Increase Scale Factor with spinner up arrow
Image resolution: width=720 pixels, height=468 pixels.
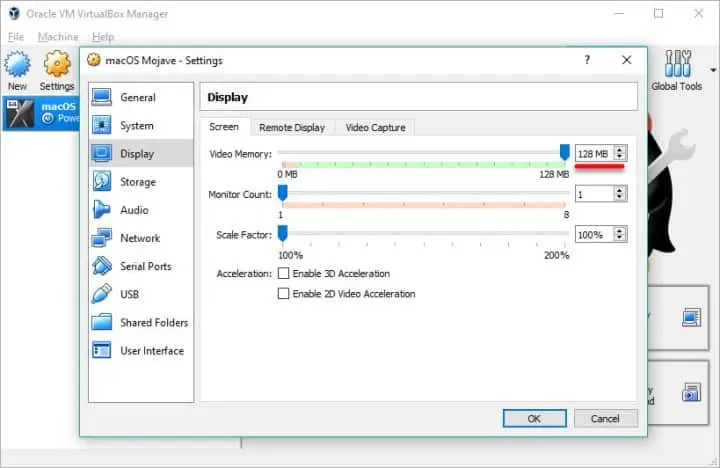(x=620, y=231)
